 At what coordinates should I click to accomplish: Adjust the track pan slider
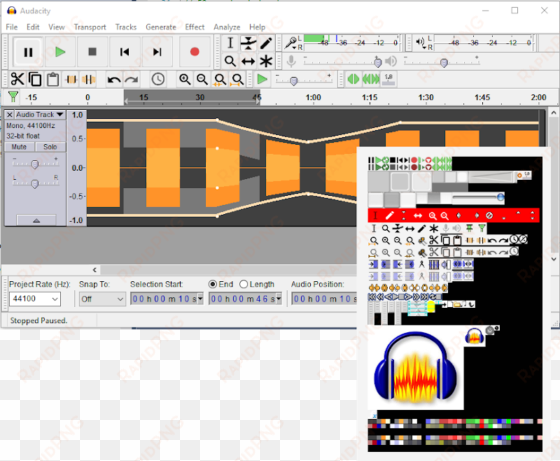(x=35, y=184)
